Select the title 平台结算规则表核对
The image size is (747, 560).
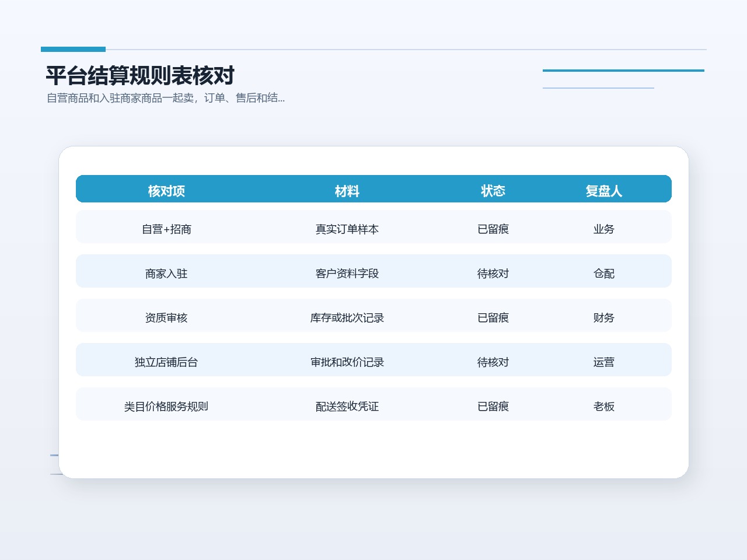[x=140, y=76]
